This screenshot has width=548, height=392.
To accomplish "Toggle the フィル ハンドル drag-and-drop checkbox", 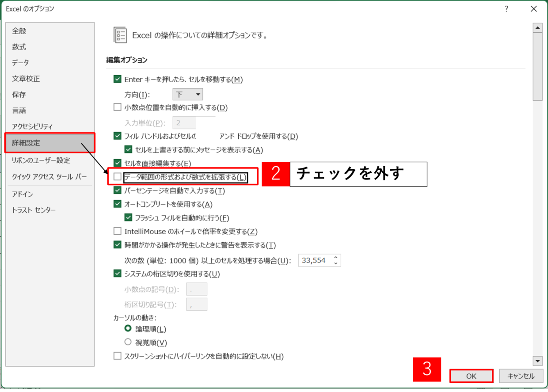I will 117,136.
